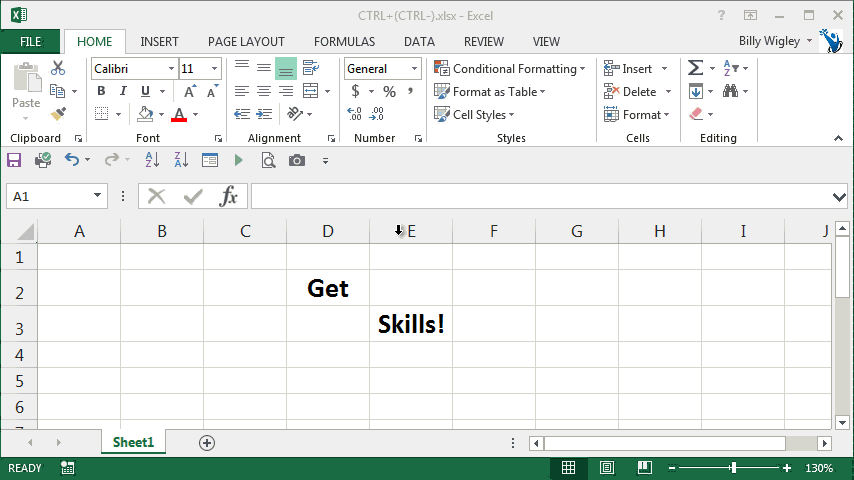The image size is (854, 480).
Task: Click the Save icon in Quick Access toolbar
Action: [x=14, y=160]
